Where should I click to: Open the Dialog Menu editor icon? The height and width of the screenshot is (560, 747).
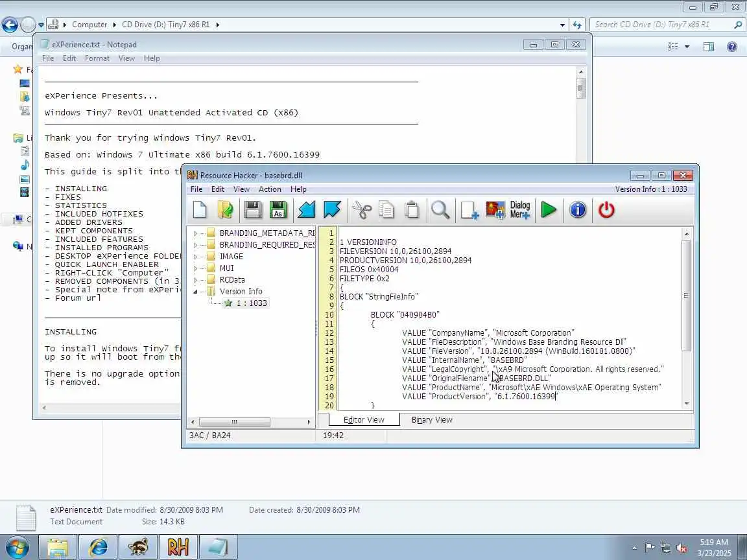520,210
